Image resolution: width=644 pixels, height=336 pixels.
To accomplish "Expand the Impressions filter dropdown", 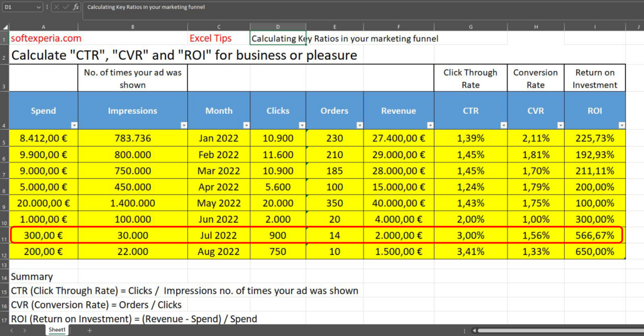I will 183,125.
